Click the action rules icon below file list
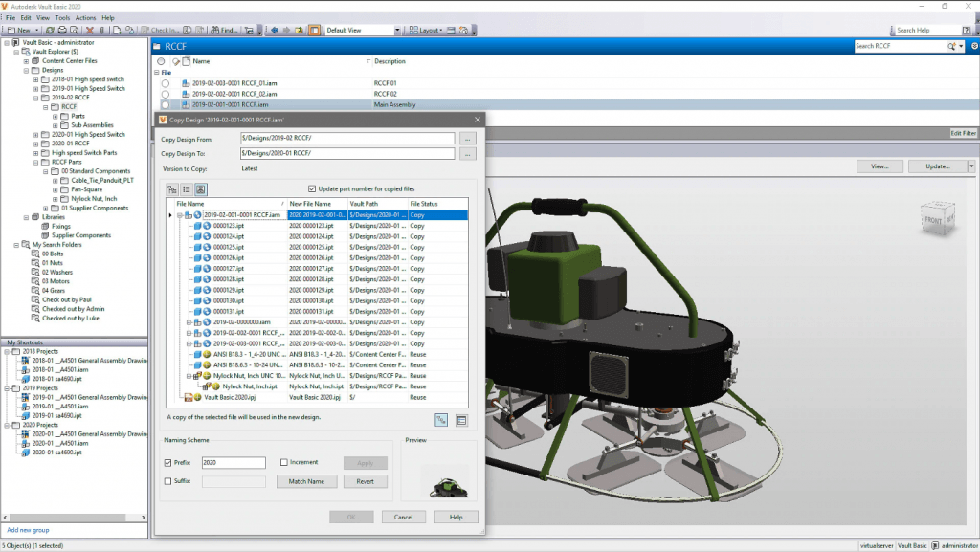This screenshot has height=552, width=980. pos(441,420)
